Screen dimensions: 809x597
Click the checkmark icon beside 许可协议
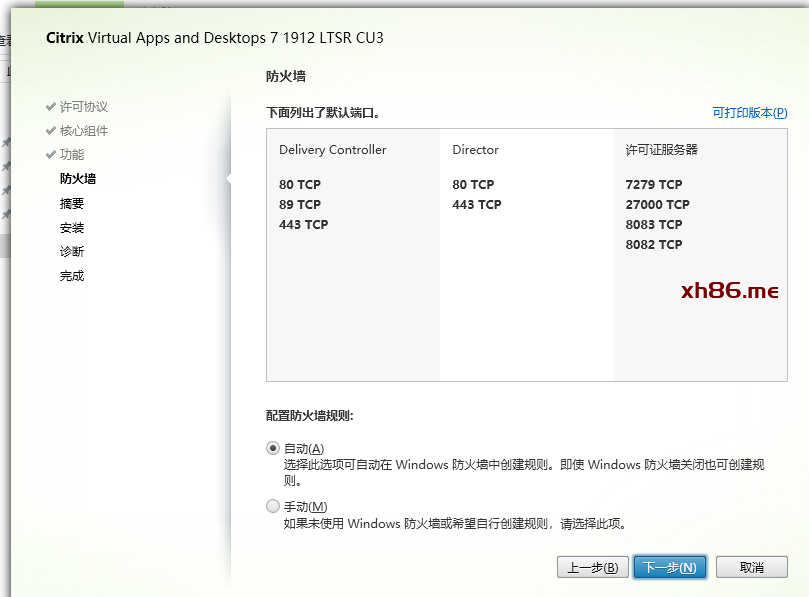(51, 107)
